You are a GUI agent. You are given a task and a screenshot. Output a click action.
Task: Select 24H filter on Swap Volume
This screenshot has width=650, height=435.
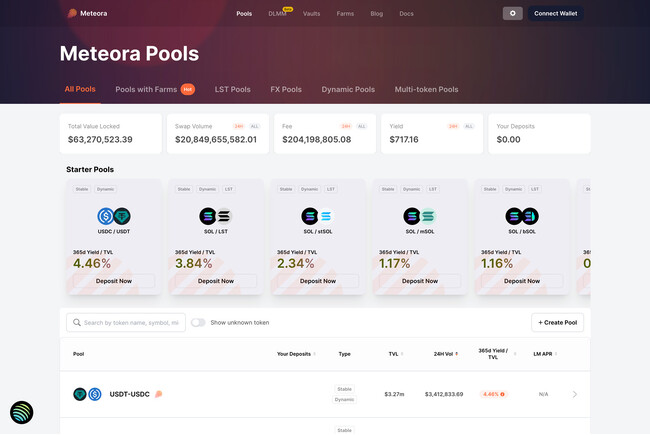[238, 126]
